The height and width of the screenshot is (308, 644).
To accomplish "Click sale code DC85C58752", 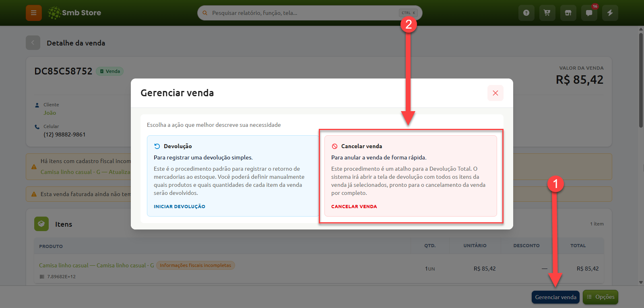I will 63,71.
